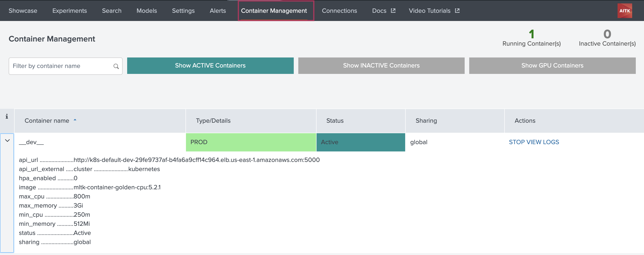Click the Active status cell

pos(361,142)
